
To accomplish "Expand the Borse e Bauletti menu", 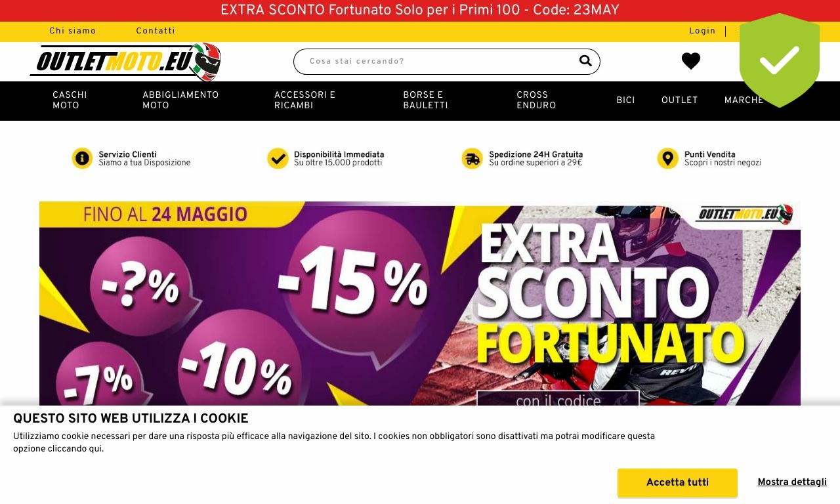I will pyautogui.click(x=425, y=100).
